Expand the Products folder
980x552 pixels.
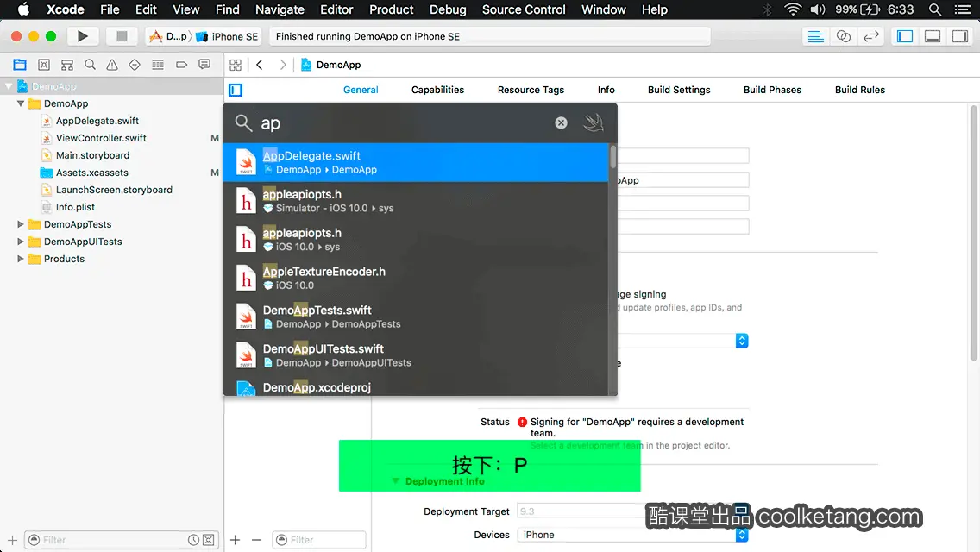[21, 258]
